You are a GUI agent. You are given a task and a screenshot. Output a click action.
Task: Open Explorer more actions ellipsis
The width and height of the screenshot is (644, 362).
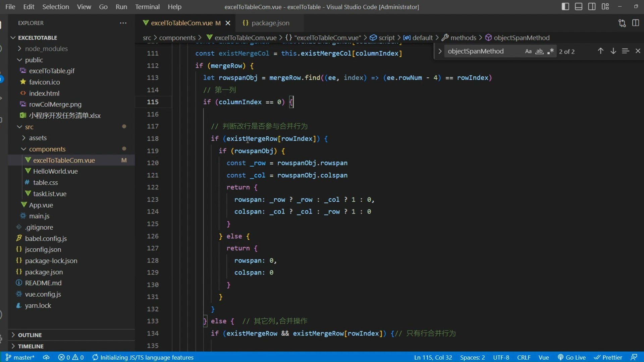point(123,23)
